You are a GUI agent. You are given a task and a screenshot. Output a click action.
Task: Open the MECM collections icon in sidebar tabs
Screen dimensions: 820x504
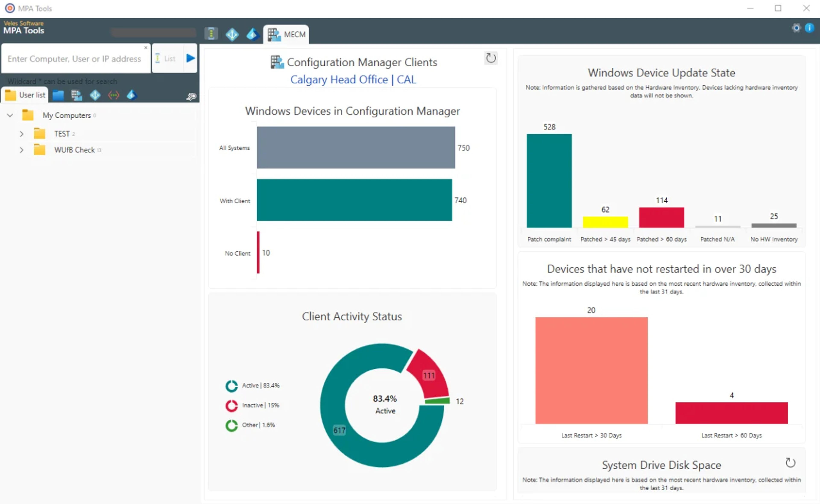coord(76,95)
